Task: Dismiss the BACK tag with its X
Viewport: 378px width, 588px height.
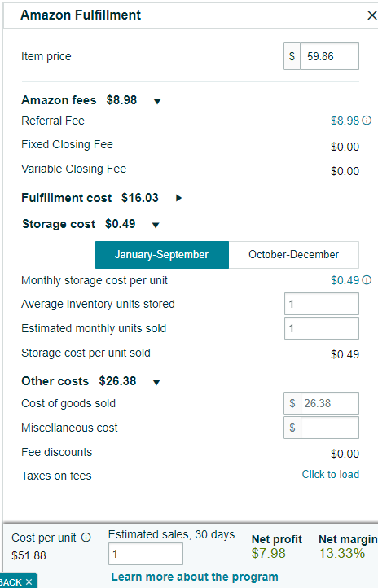Action: click(29, 582)
